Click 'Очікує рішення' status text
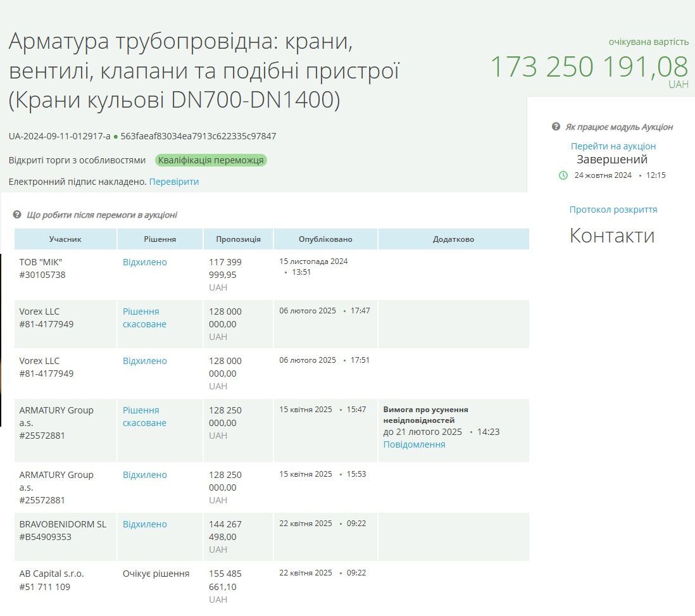The image size is (695, 616). (156, 574)
